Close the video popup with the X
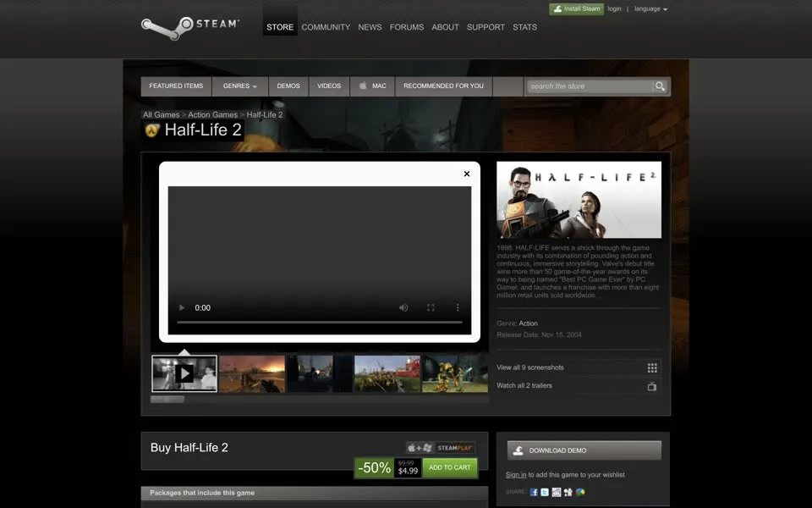Screen dimensions: 812x508 (x=467, y=174)
